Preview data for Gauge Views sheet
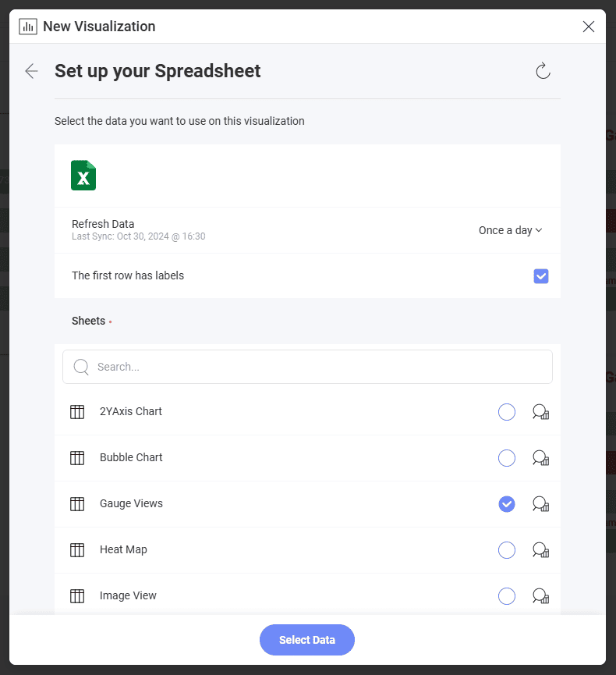The image size is (616, 675). (x=540, y=504)
